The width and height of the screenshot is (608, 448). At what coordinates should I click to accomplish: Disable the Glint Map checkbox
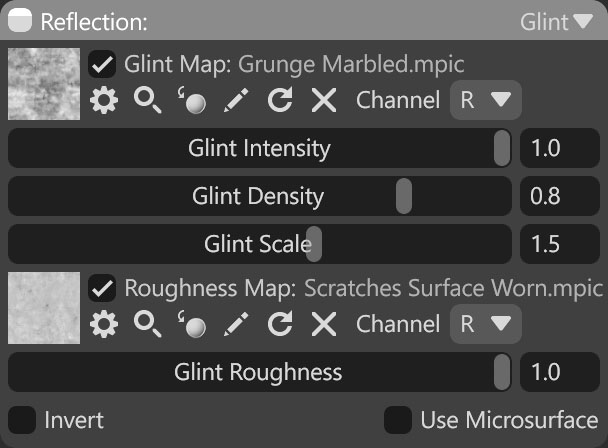pos(102,64)
